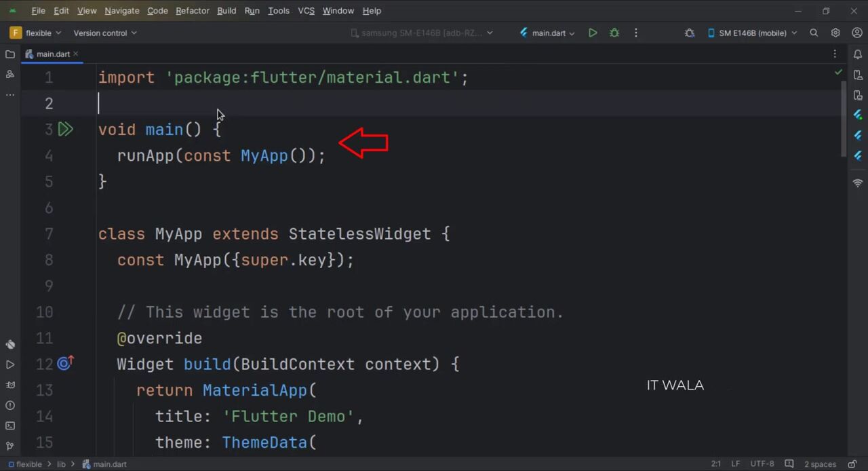Screen dimensions: 868x471
Task: Open the Problems tool window
Action: (x=10, y=405)
